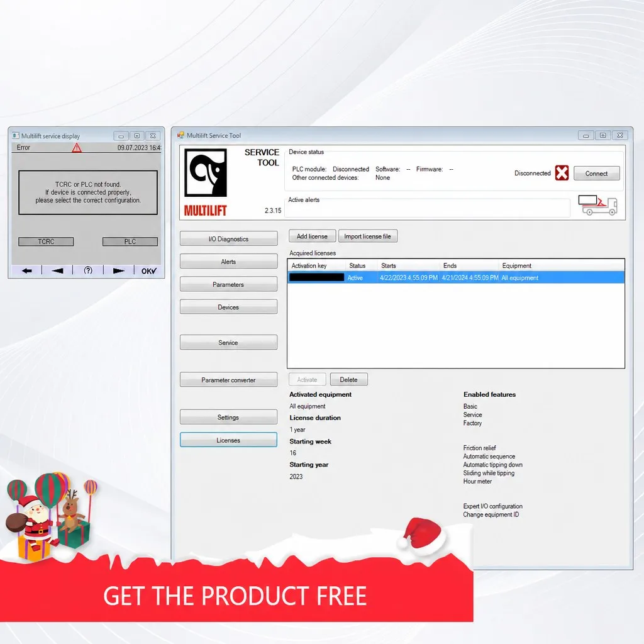
Task: Click the Connect button
Action: pos(596,174)
